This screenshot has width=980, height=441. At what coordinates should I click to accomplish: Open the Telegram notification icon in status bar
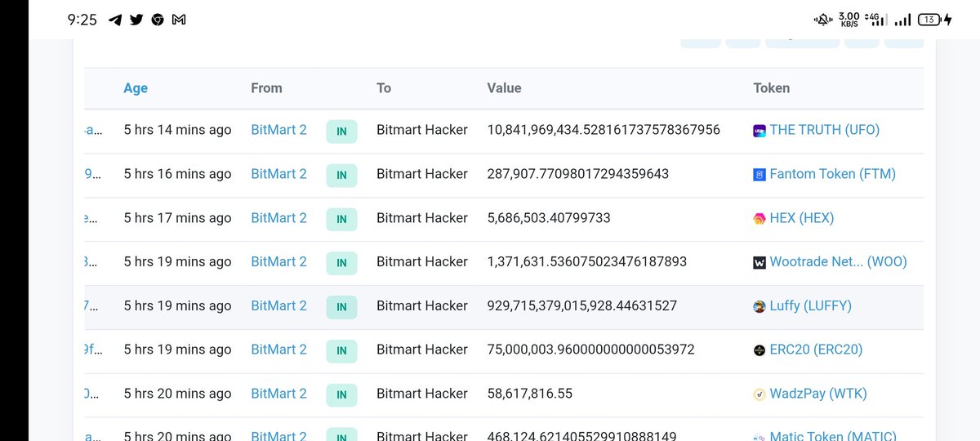click(x=115, y=20)
